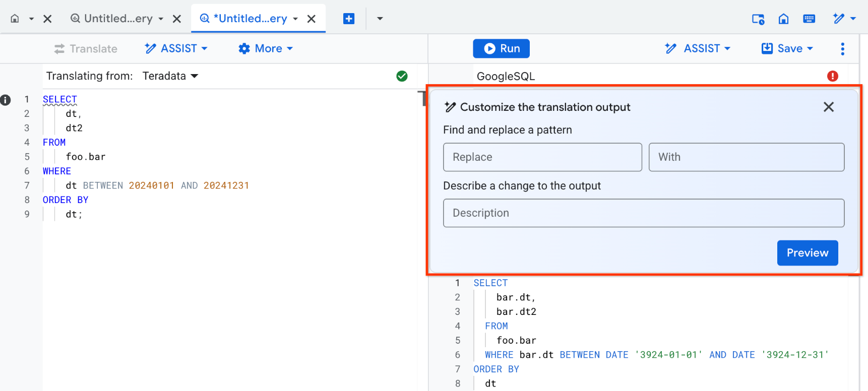Viewport: 868px width, 391px height.
Task: Open the three-dot more options menu
Action: tap(842, 49)
